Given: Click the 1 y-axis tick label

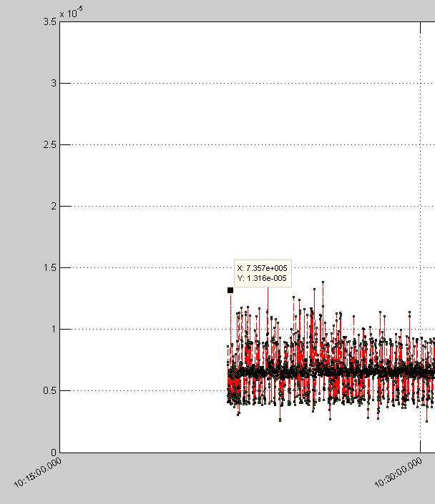Looking at the screenshot, I should [52, 330].
